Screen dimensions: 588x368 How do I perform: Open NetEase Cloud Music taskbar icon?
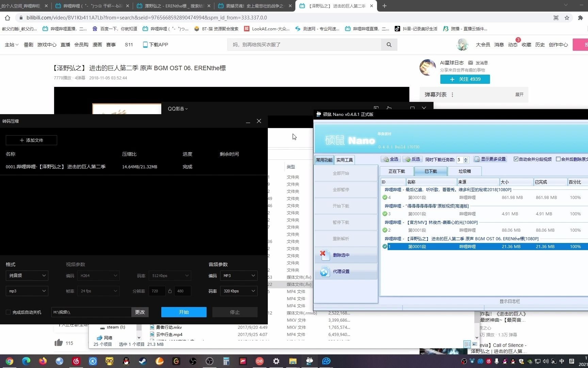(x=76, y=361)
